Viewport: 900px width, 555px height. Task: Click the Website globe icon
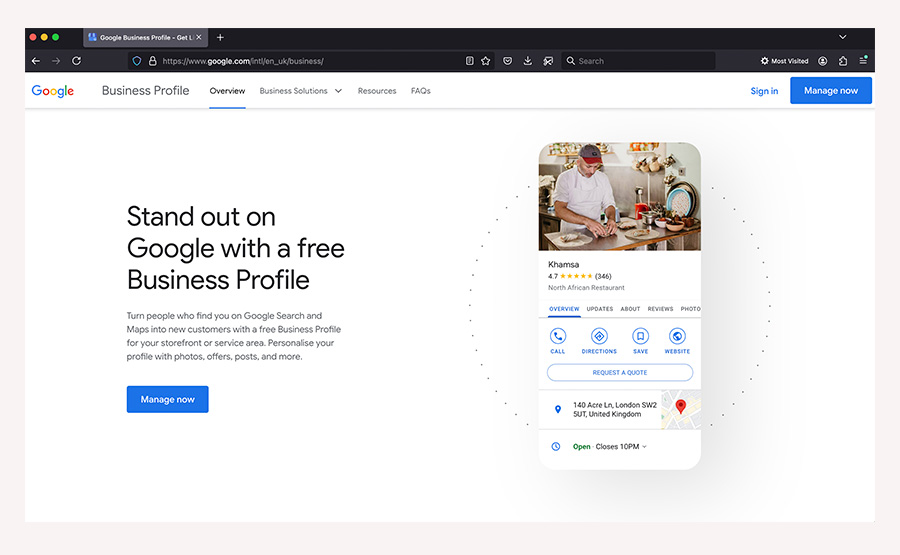click(x=677, y=336)
